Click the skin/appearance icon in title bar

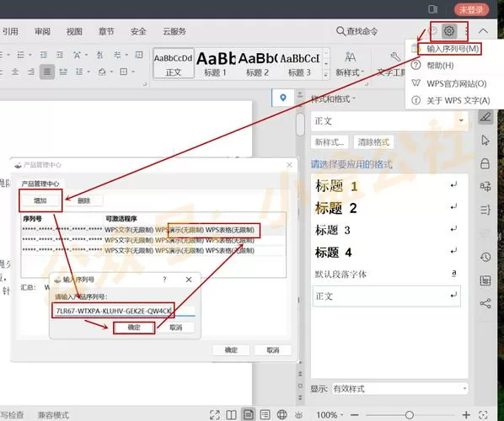(x=432, y=9)
